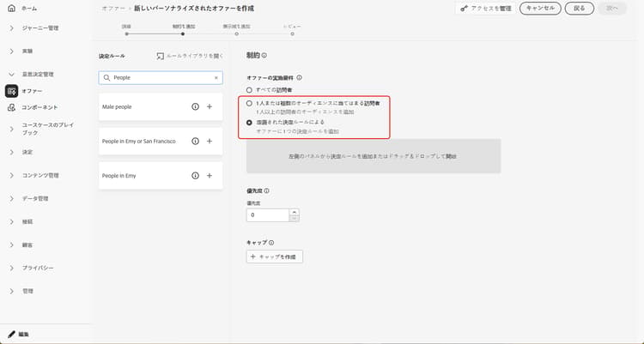Decrease the priority value with down arrow

(x=294, y=219)
